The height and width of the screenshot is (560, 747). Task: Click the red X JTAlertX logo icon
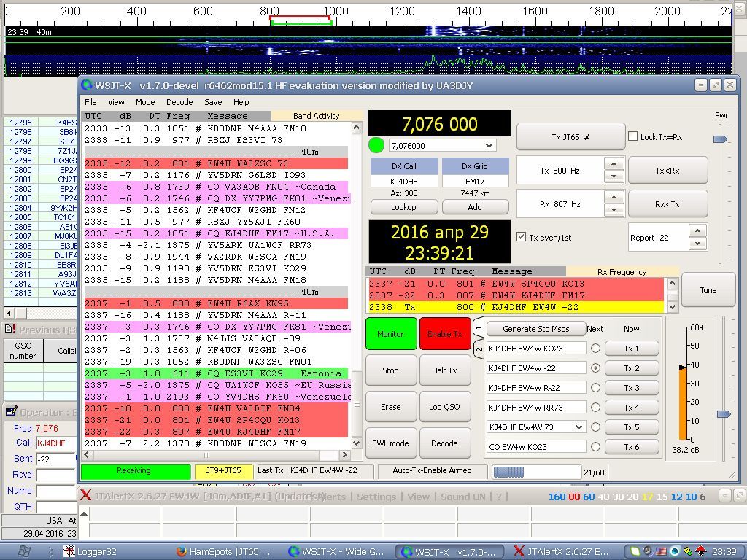click(86, 496)
